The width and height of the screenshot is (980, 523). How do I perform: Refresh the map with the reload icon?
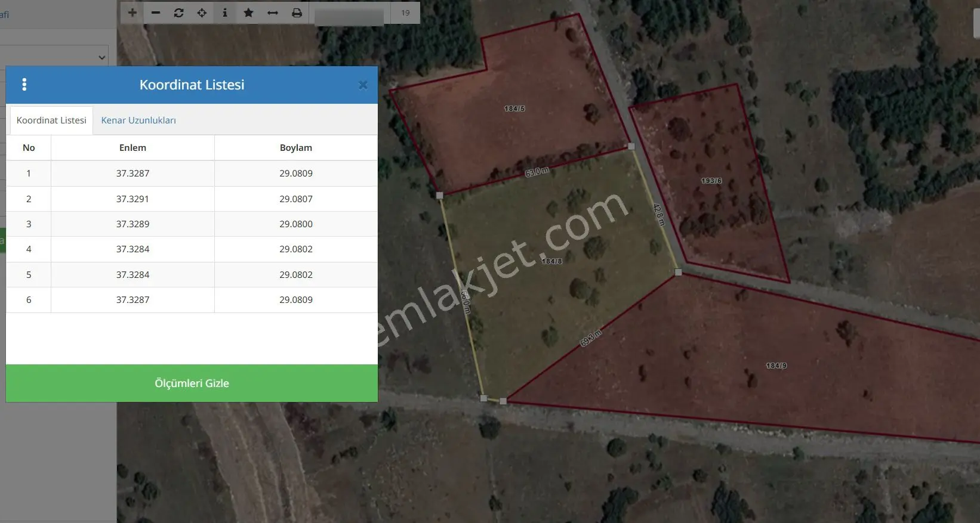[x=178, y=13]
